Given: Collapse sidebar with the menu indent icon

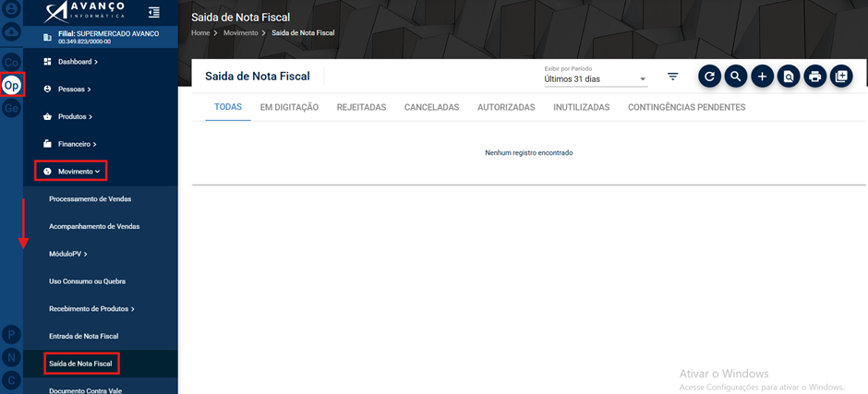Looking at the screenshot, I should tap(154, 12).
